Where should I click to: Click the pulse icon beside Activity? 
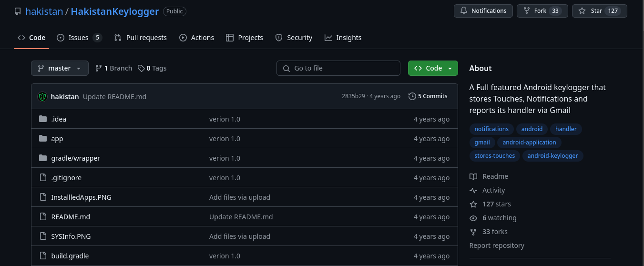473,190
